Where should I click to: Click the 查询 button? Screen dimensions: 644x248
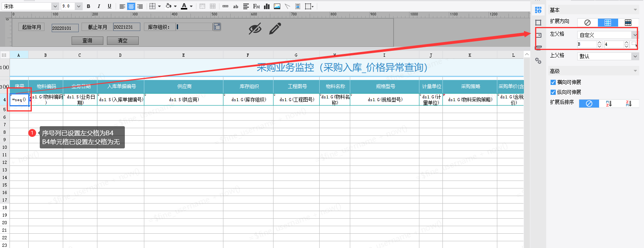click(x=87, y=40)
